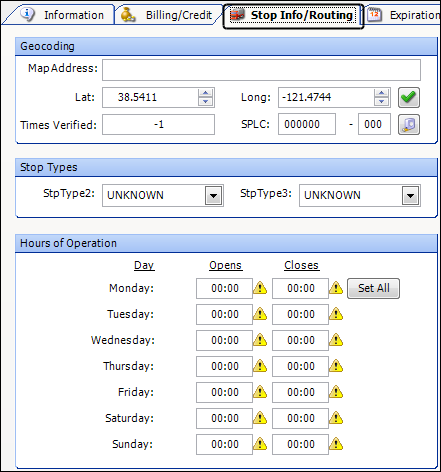The height and width of the screenshot is (472, 441).
Task: Click Sunday Opens warning triangle
Action: pyautogui.click(x=260, y=444)
